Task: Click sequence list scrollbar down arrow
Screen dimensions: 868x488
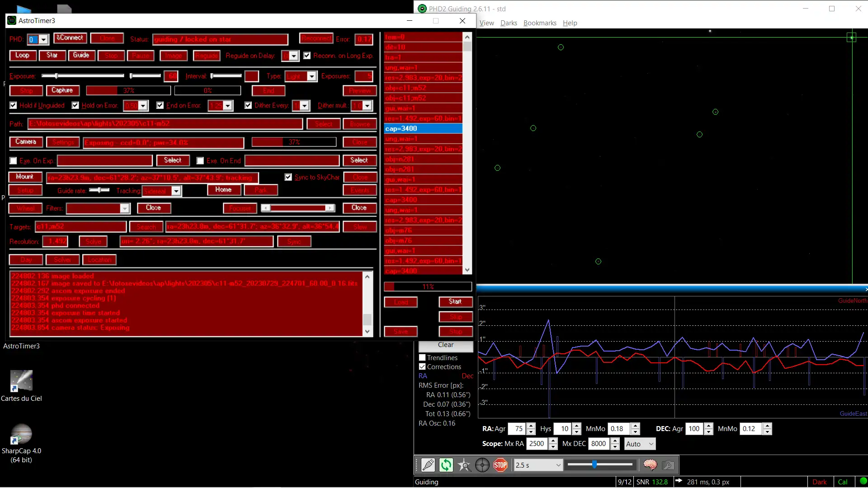Action: tap(467, 270)
